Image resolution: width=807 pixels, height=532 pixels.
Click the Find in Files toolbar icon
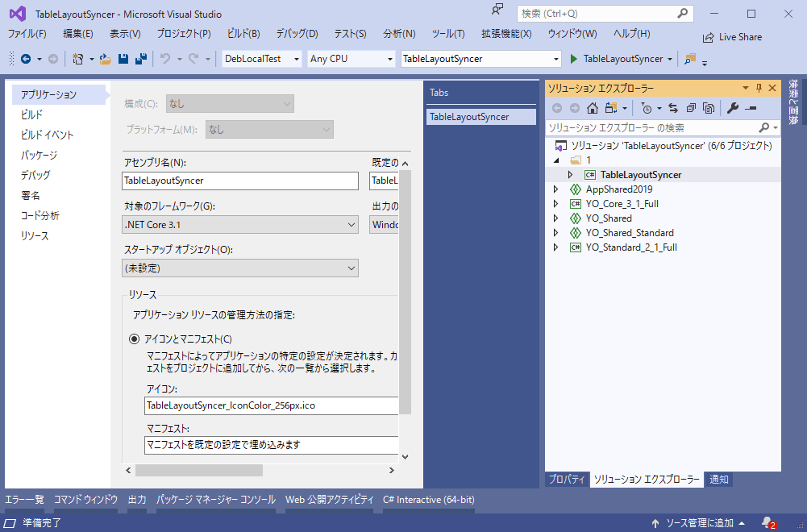tap(689, 59)
